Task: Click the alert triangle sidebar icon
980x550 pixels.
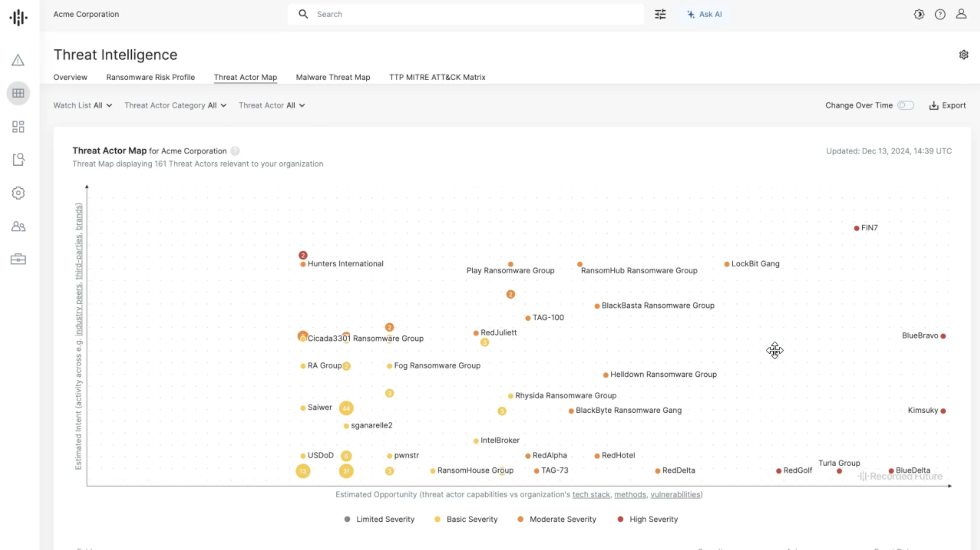Action: [18, 60]
